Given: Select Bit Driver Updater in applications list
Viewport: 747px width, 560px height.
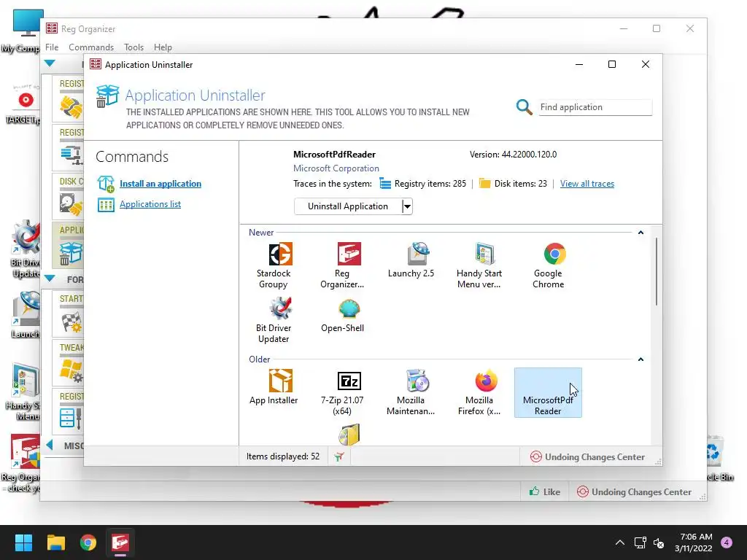Looking at the screenshot, I should 274,320.
